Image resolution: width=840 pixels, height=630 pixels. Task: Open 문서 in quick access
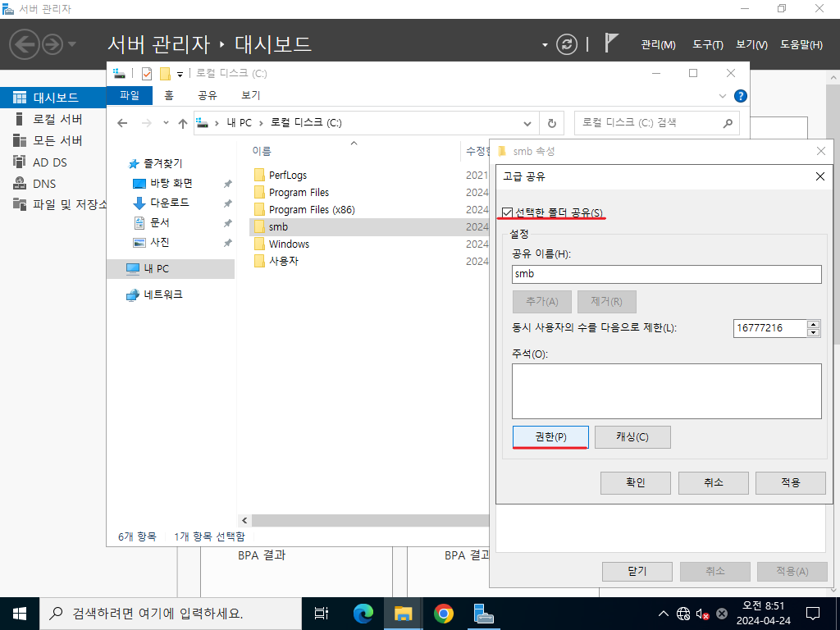coord(160,223)
